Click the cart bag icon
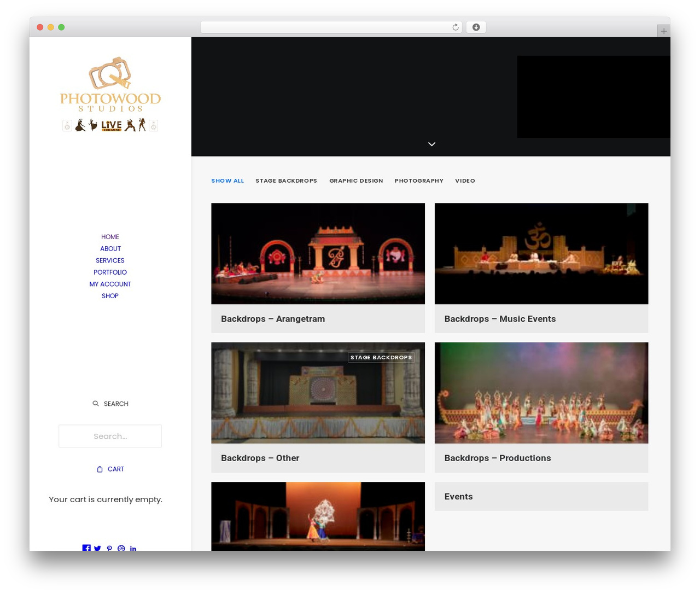The height and width of the screenshot is (593, 700). coord(100,469)
